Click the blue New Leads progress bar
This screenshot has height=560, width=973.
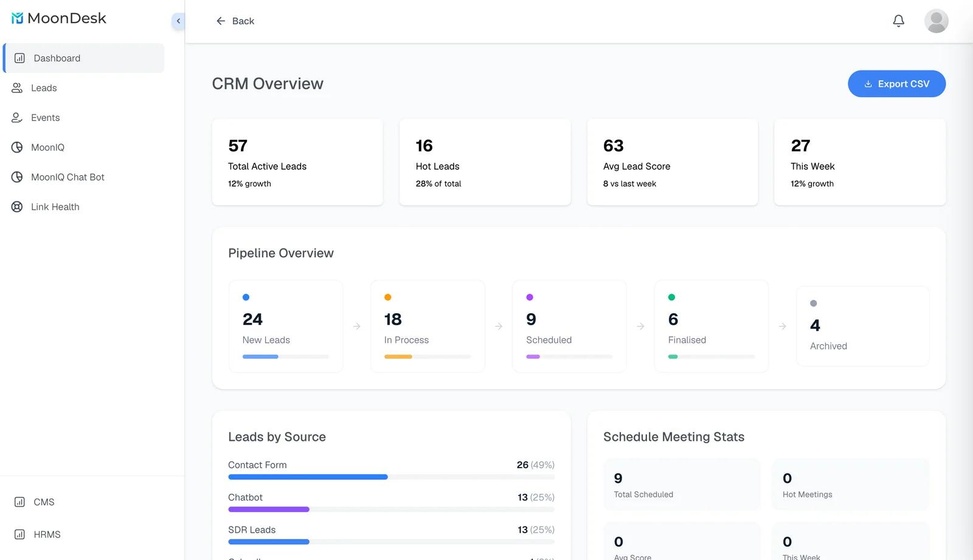pyautogui.click(x=260, y=357)
